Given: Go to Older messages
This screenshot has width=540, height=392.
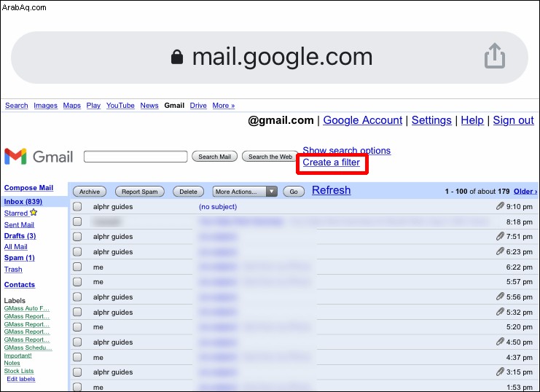Looking at the screenshot, I should 525,192.
